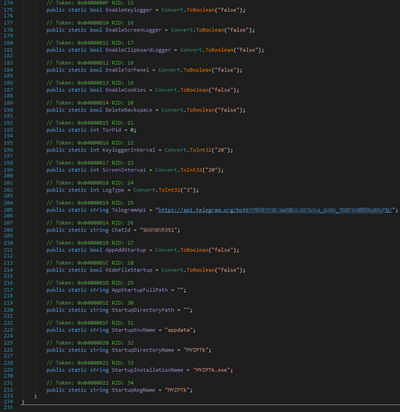The height and width of the screenshot is (412, 400).
Task: Click the EnableClipboardLogger field name
Action: [x=138, y=50]
